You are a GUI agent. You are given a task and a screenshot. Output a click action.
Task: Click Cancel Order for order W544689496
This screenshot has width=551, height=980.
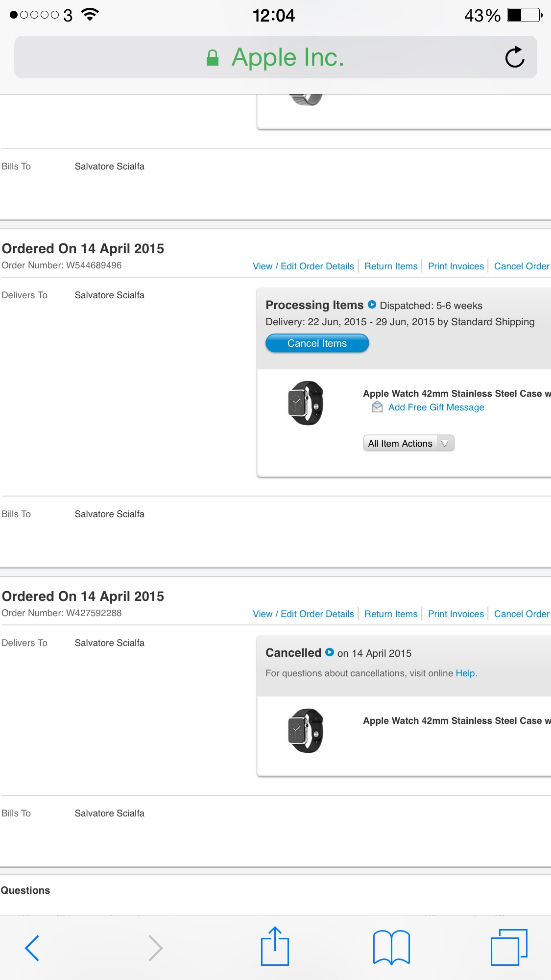522,266
